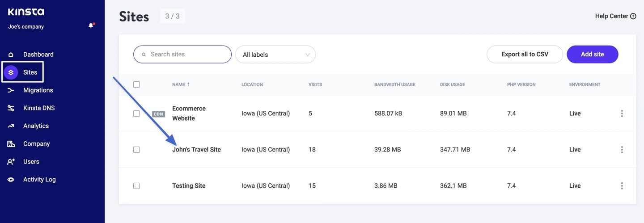Open actions menu for Ecommerce Website
This screenshot has height=223, width=644.
[x=622, y=114]
